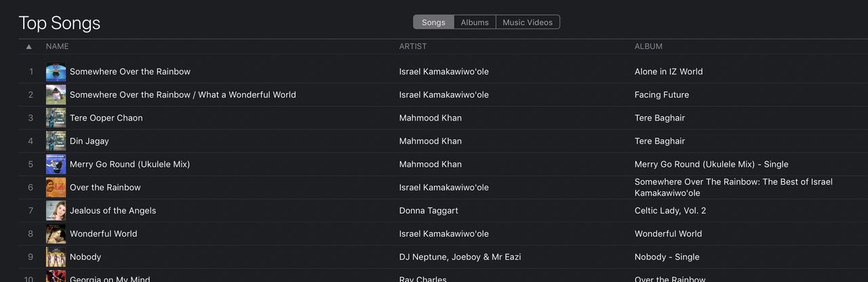Toggle sort order with the rank arrow
This screenshot has height=282, width=868.
(28, 47)
